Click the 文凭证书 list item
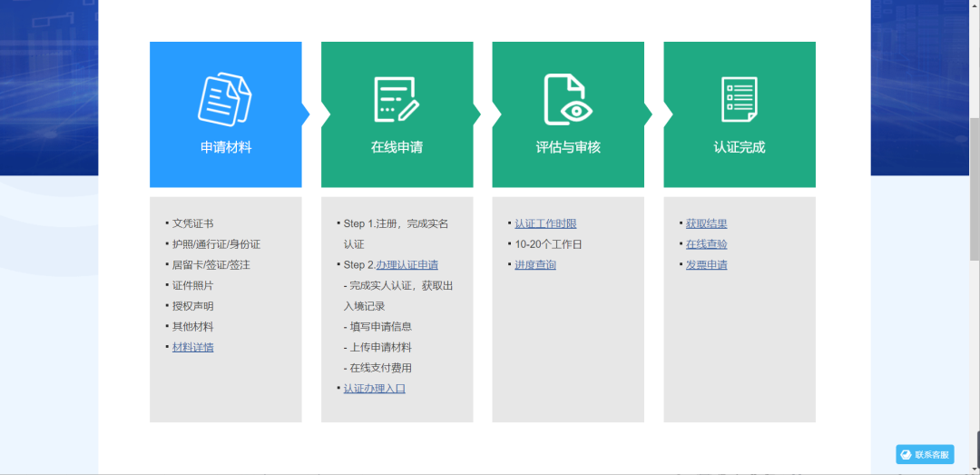 pyautogui.click(x=193, y=223)
